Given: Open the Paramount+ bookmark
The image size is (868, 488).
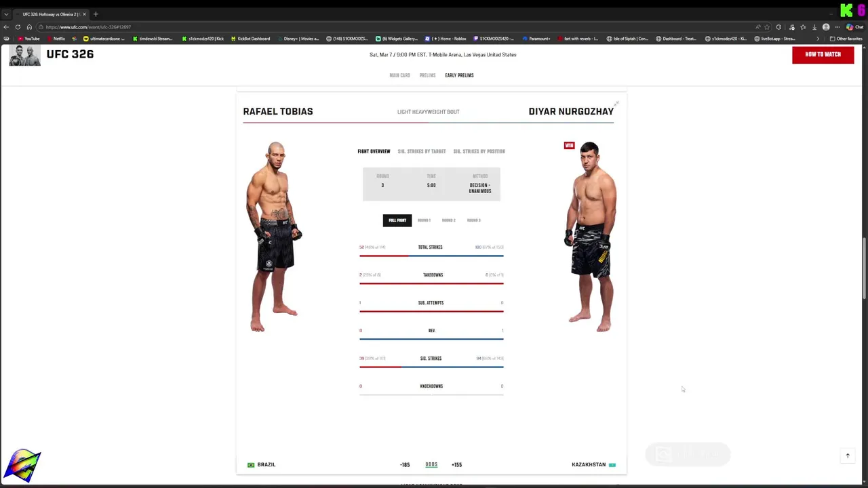Looking at the screenshot, I should [536, 39].
